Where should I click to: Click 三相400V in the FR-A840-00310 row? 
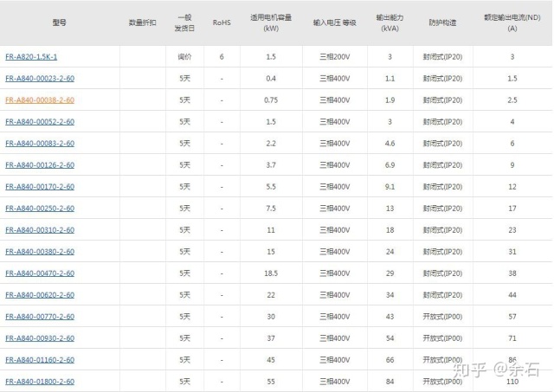pos(335,230)
